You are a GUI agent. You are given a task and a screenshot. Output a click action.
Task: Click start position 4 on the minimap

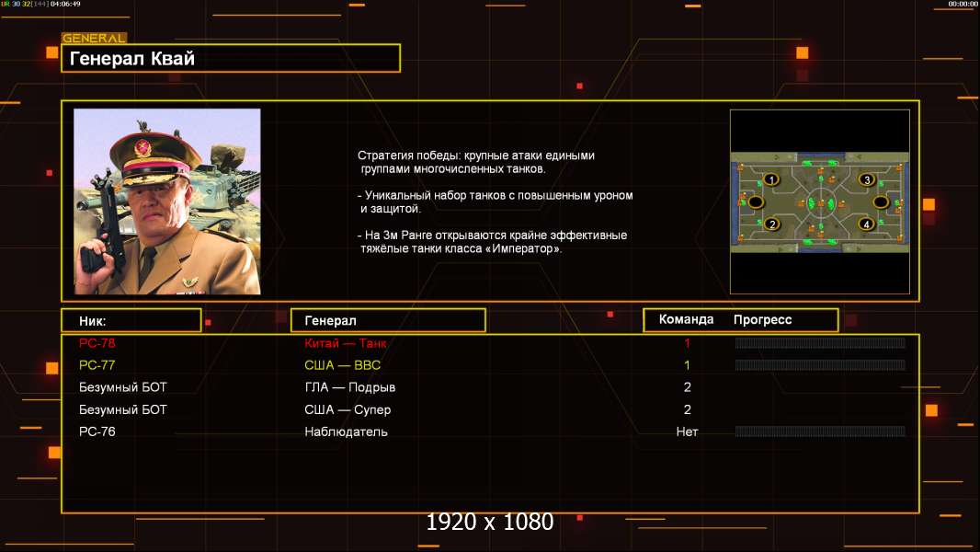(x=866, y=224)
